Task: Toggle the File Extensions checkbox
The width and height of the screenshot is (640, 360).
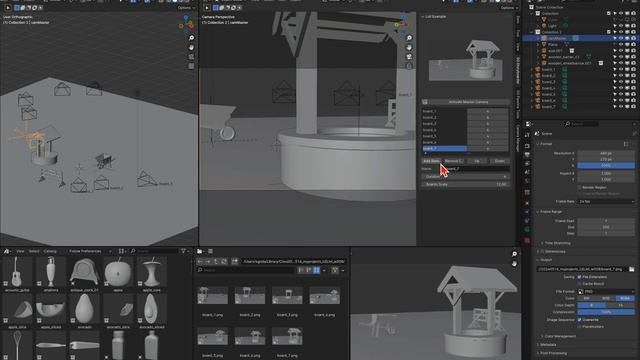Action: (x=580, y=277)
